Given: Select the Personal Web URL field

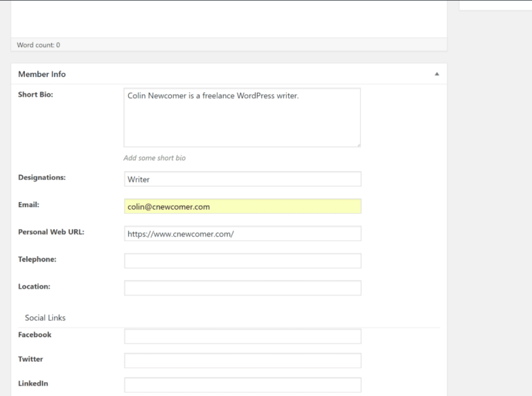Looking at the screenshot, I should point(242,234).
